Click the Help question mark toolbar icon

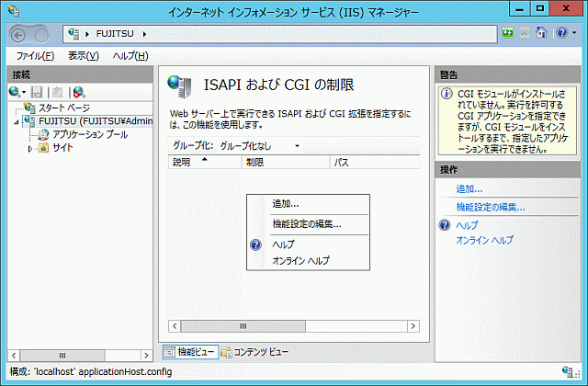(561, 33)
